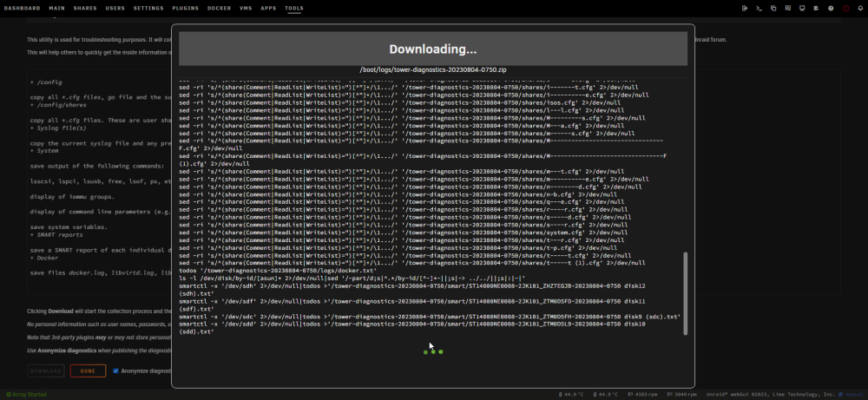868x400 pixels.
Task: Click the '+ Syslog file(s)' heading text
Action: [58, 128]
